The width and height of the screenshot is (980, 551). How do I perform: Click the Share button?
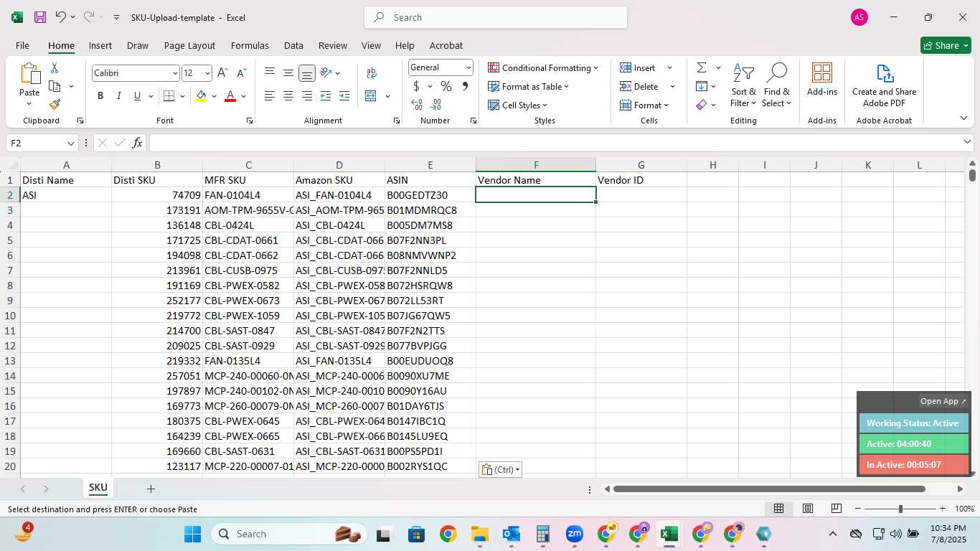[946, 45]
